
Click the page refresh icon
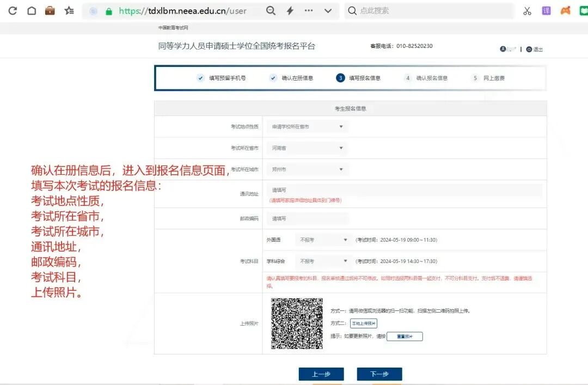point(11,10)
